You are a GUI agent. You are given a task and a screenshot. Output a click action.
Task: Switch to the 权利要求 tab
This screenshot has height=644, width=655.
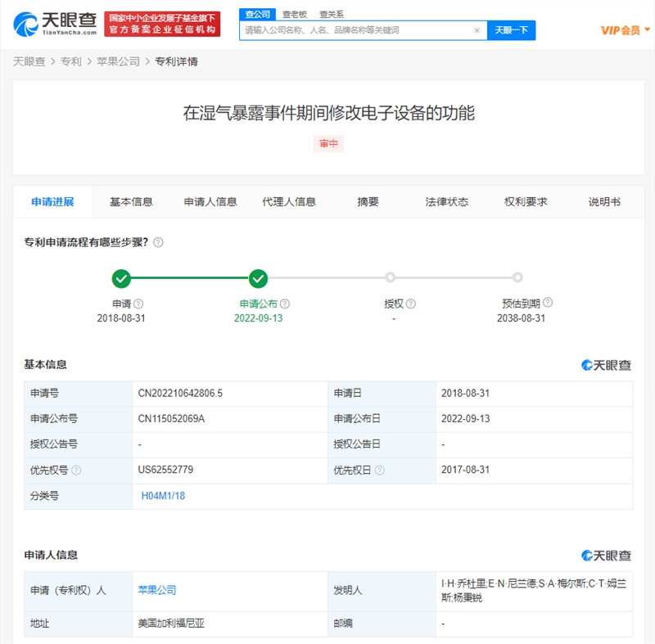click(x=526, y=202)
